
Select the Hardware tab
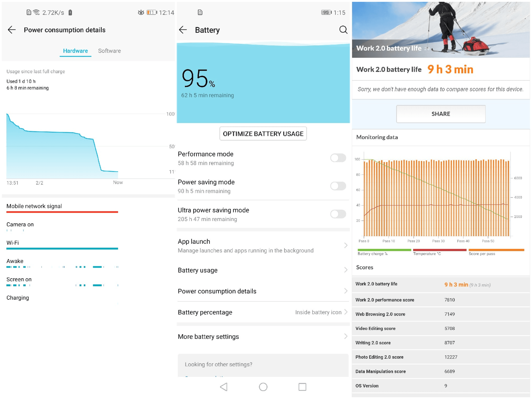click(x=75, y=51)
